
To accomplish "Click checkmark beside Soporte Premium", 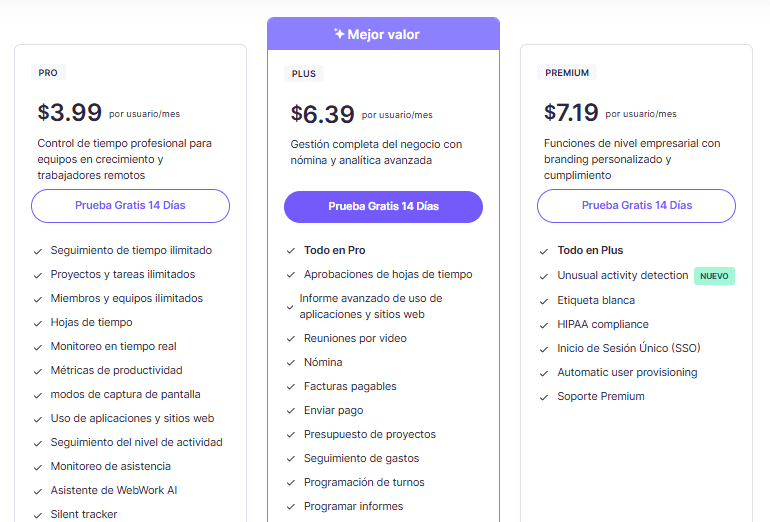I will point(544,397).
